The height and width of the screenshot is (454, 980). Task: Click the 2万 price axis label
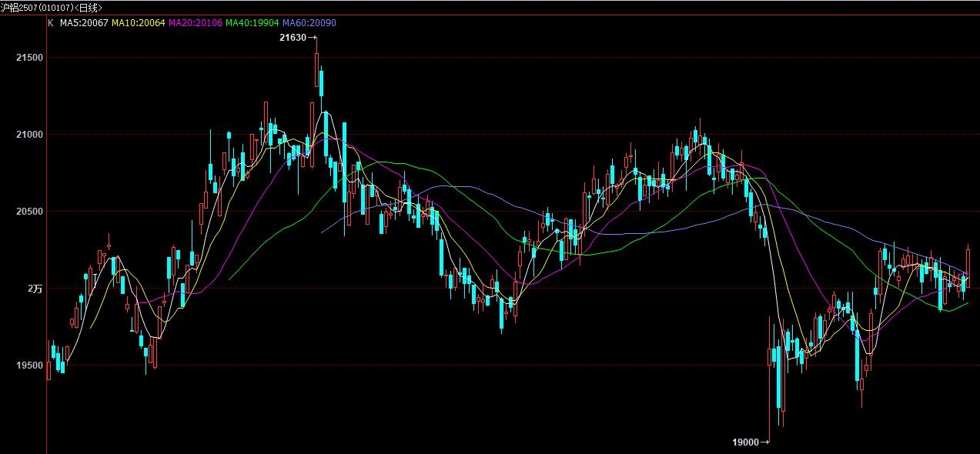(x=35, y=289)
